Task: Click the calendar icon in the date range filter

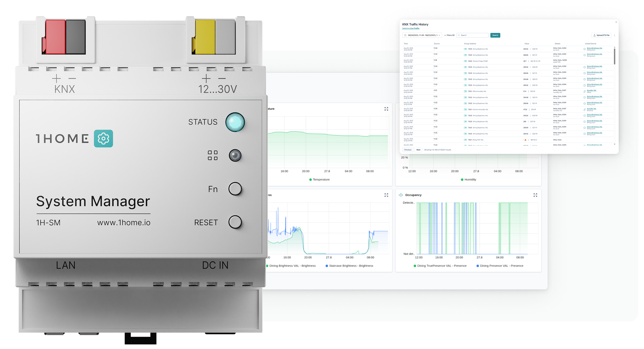Action: 405,35
